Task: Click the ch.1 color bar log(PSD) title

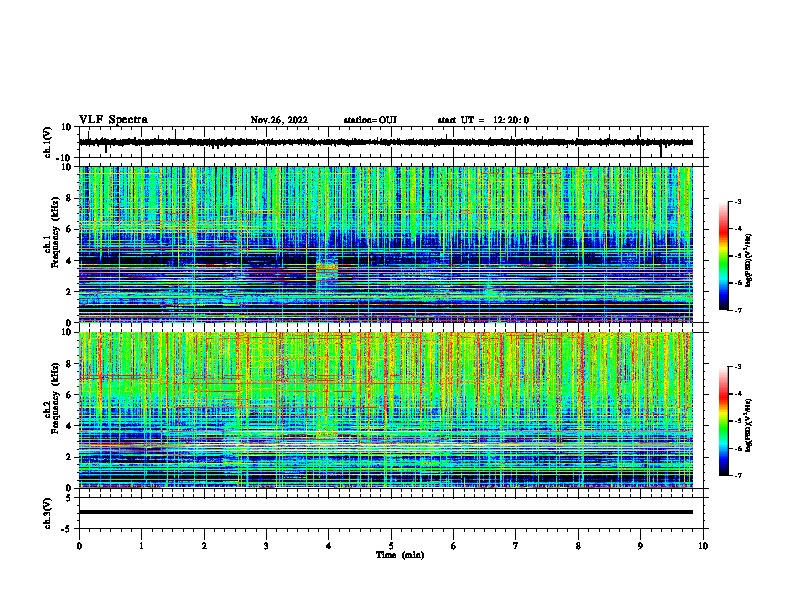Action: tap(749, 260)
